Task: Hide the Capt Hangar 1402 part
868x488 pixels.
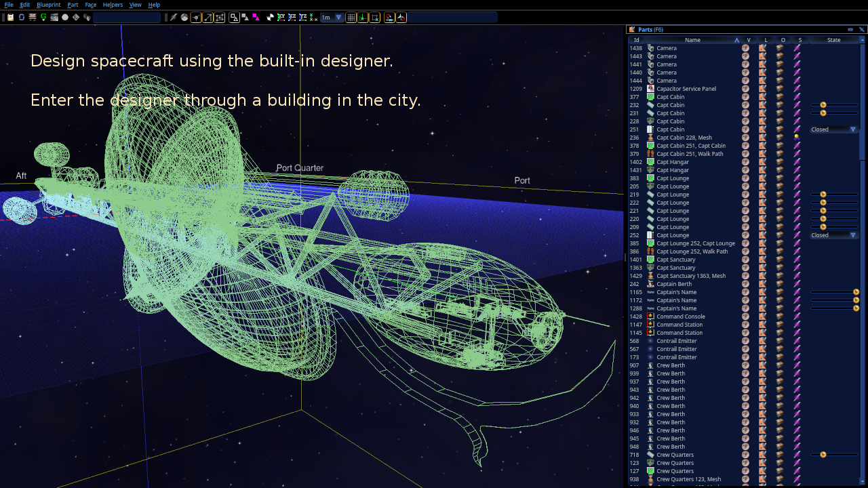Action: pyautogui.click(x=745, y=162)
